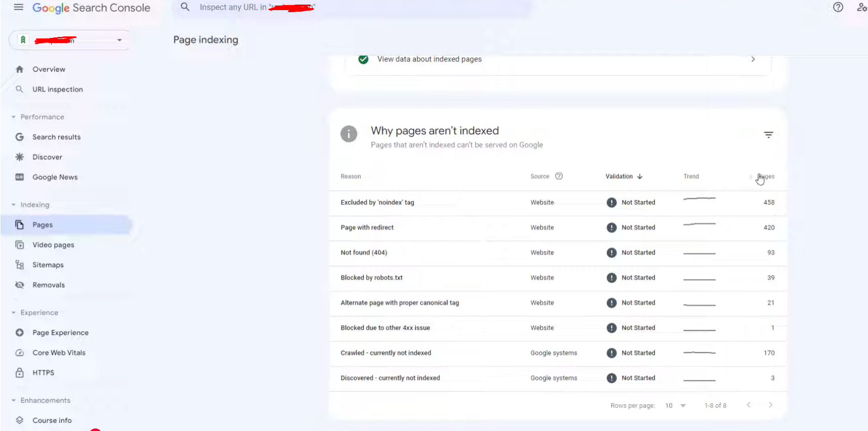The image size is (868, 431).
Task: Click the Page Experience icon
Action: click(20, 332)
